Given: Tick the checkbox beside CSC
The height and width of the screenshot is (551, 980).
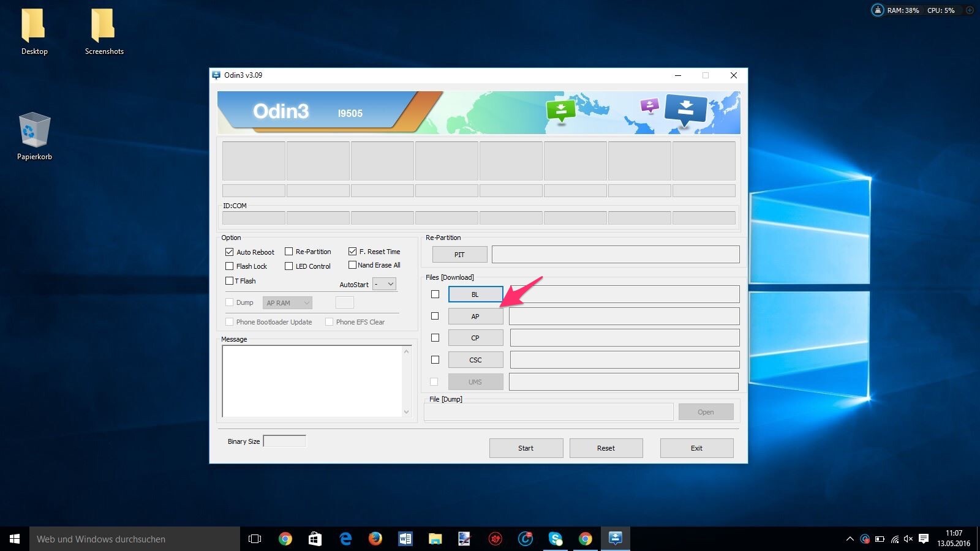Looking at the screenshot, I should (x=435, y=360).
